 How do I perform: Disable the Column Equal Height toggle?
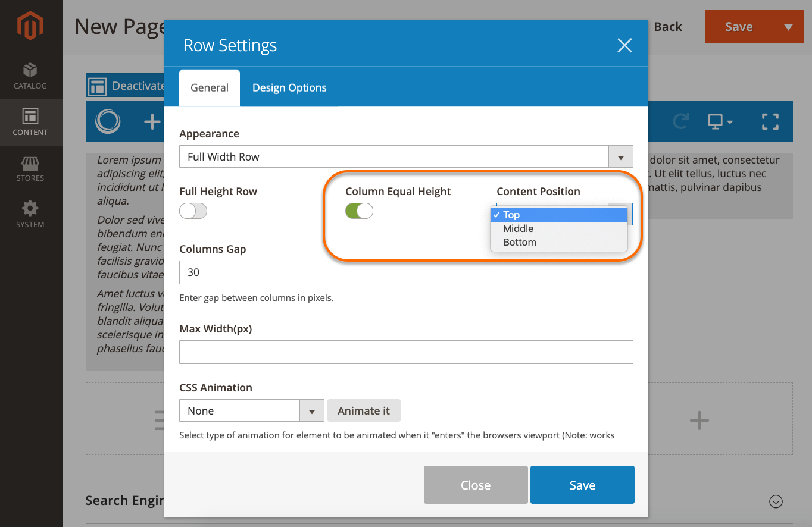click(x=359, y=211)
